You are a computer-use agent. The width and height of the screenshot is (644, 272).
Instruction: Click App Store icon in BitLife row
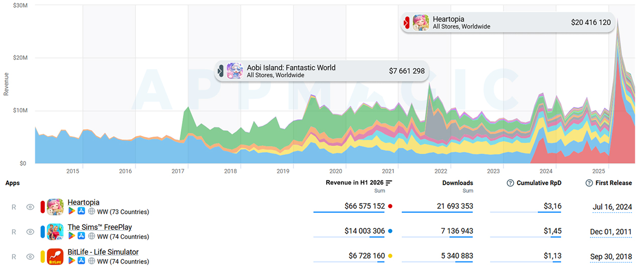[x=81, y=261]
